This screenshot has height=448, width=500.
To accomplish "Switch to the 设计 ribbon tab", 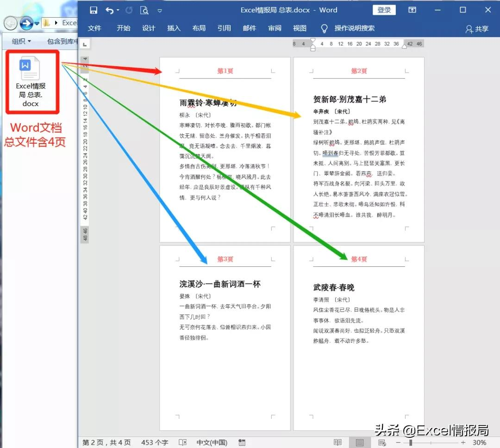I will 149,28.
